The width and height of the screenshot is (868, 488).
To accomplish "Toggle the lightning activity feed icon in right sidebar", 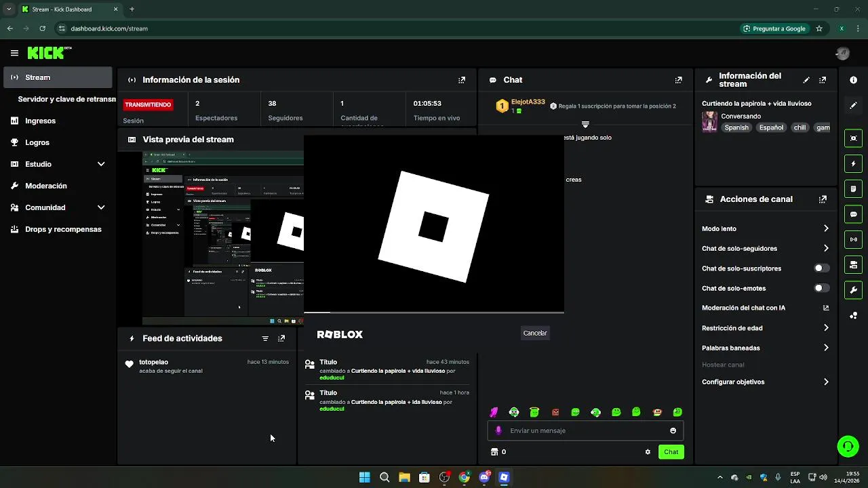I will tap(854, 163).
